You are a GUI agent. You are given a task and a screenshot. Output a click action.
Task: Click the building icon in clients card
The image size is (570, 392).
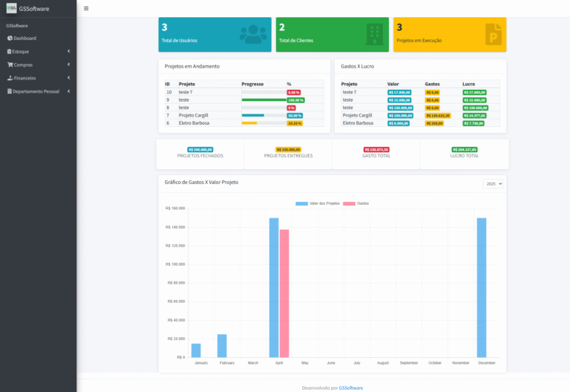coord(375,33)
